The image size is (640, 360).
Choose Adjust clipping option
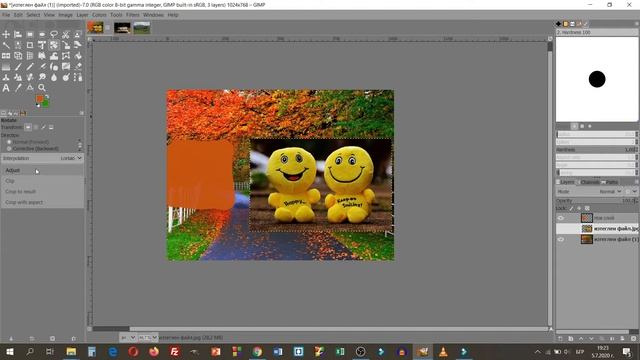point(42,170)
